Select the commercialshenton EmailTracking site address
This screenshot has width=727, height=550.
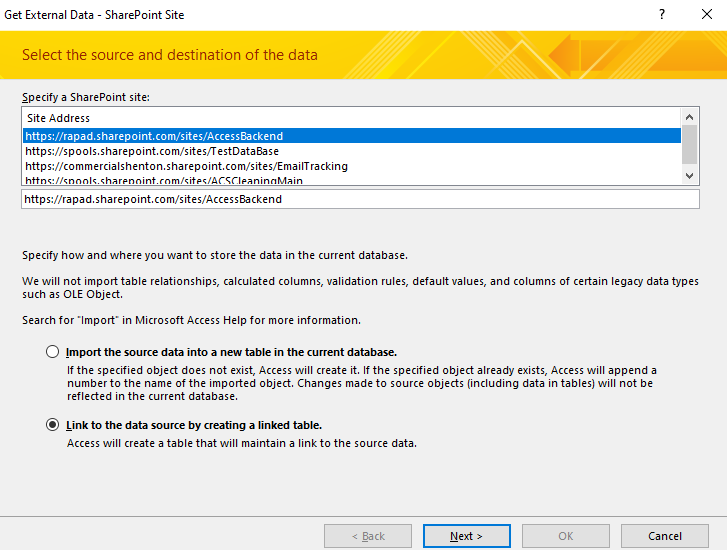pos(352,166)
